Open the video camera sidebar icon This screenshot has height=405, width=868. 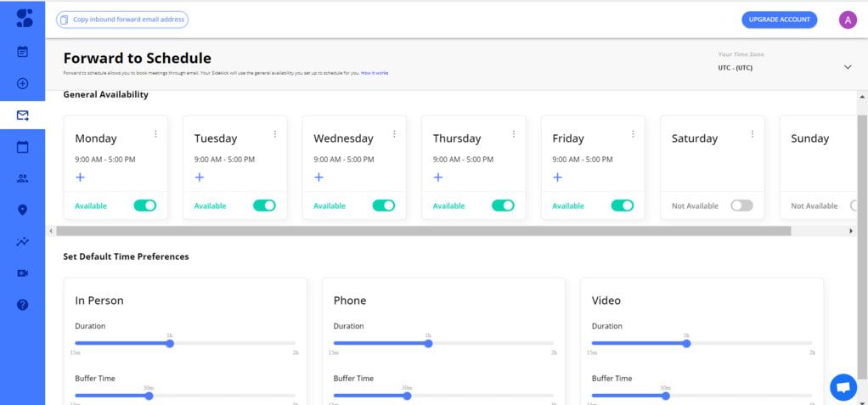(23, 273)
